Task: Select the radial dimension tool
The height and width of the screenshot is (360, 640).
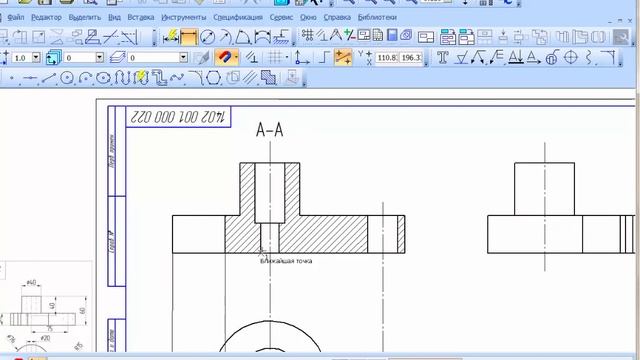Action: 225,37
